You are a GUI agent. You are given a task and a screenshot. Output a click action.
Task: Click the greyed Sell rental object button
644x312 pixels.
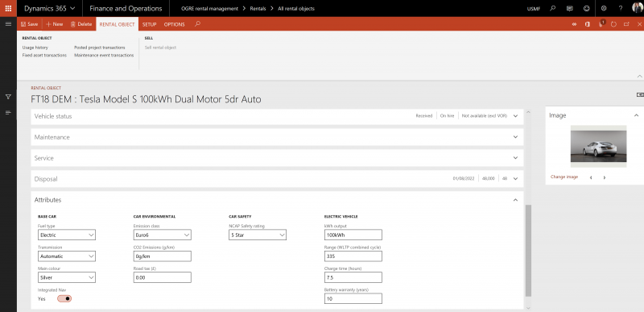pyautogui.click(x=160, y=48)
